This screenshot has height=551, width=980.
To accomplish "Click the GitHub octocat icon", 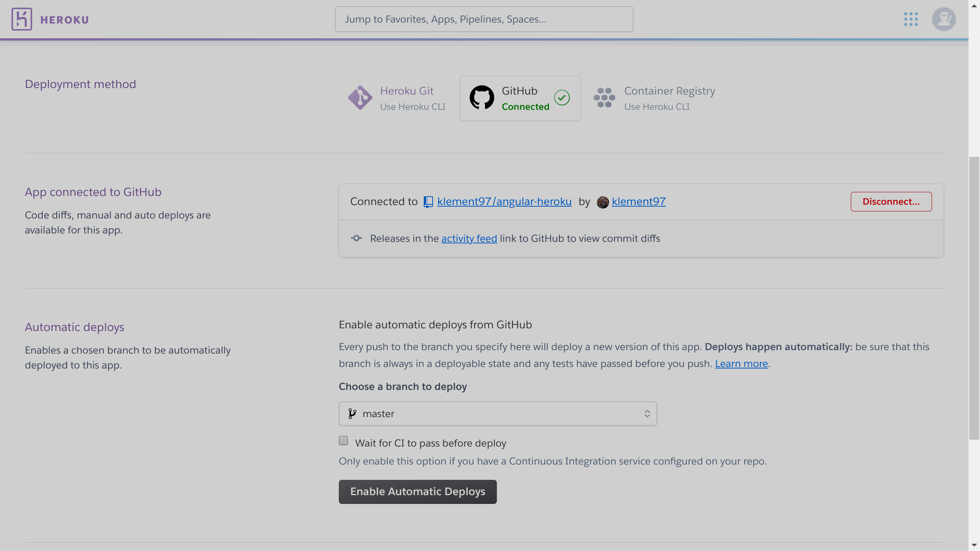I will pyautogui.click(x=482, y=98).
